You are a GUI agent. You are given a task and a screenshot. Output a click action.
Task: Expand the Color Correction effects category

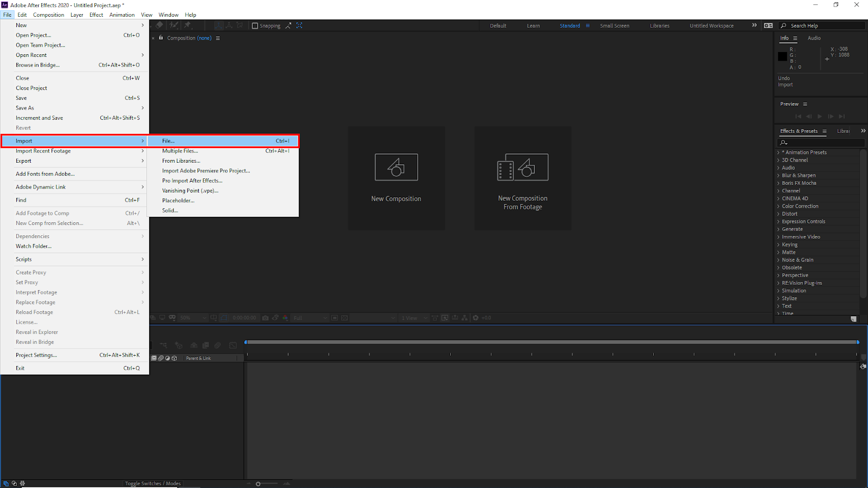[x=778, y=206]
